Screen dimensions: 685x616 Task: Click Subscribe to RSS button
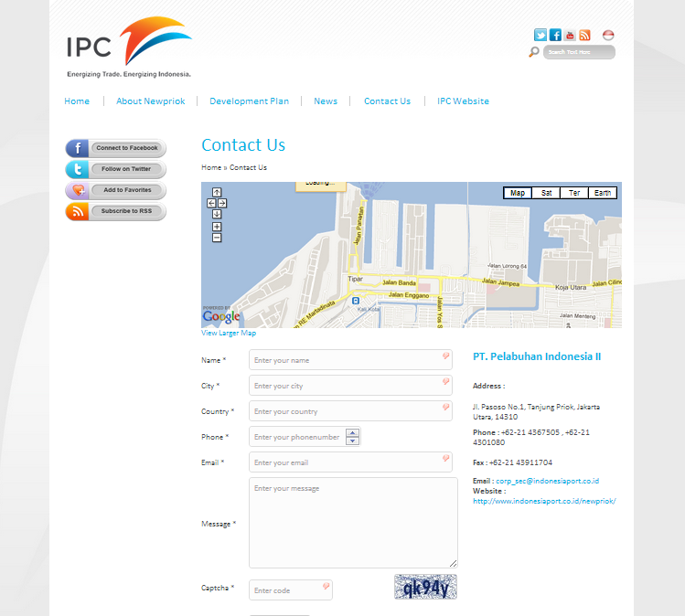116,211
